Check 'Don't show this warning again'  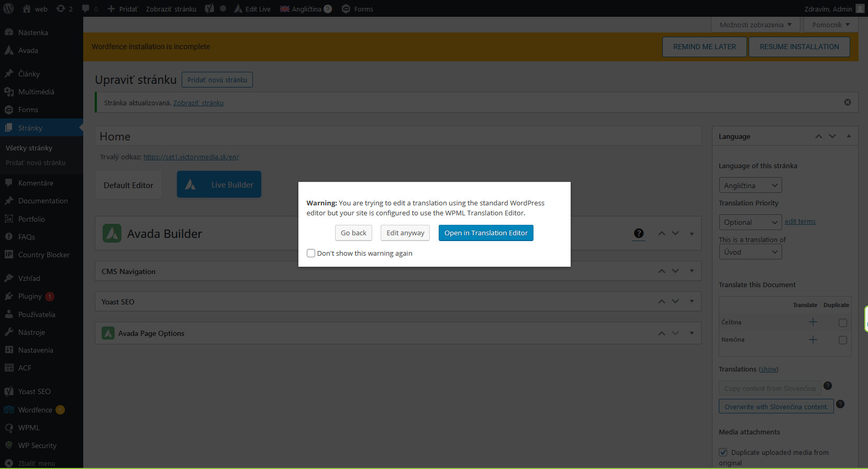pos(311,253)
